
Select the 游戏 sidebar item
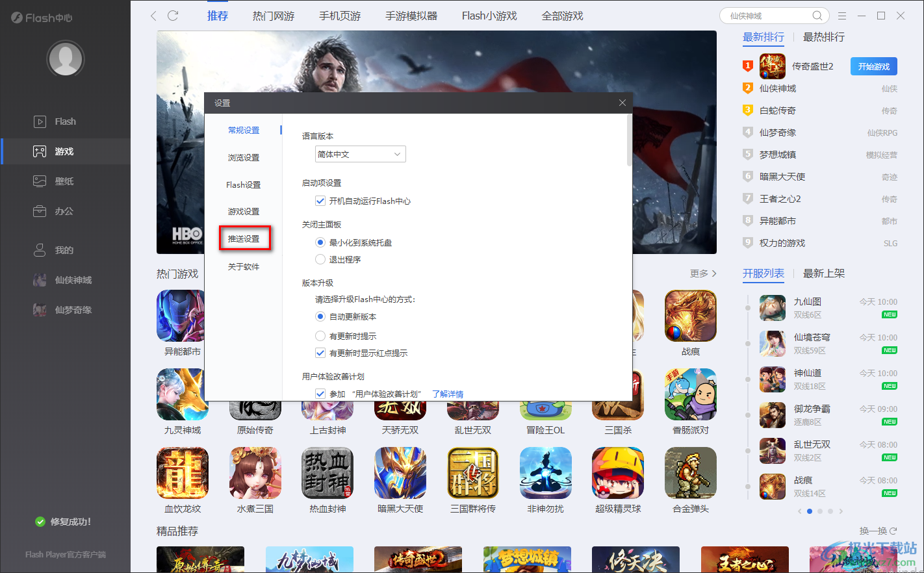(65, 151)
